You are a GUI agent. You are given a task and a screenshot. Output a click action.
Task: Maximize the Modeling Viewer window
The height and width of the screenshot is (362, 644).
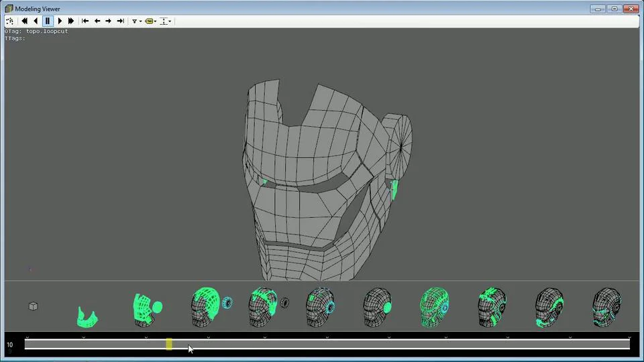[614, 9]
